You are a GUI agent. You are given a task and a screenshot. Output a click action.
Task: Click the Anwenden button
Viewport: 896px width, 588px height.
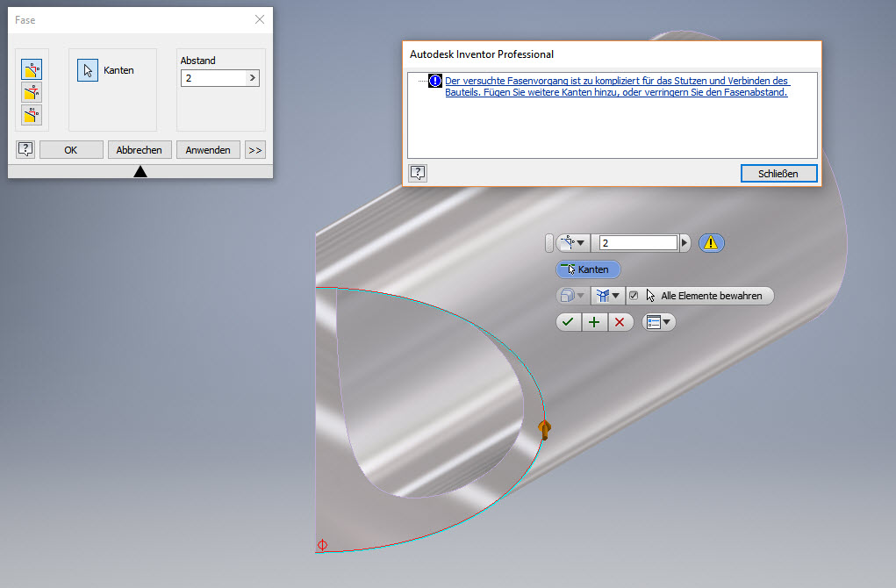click(x=208, y=150)
